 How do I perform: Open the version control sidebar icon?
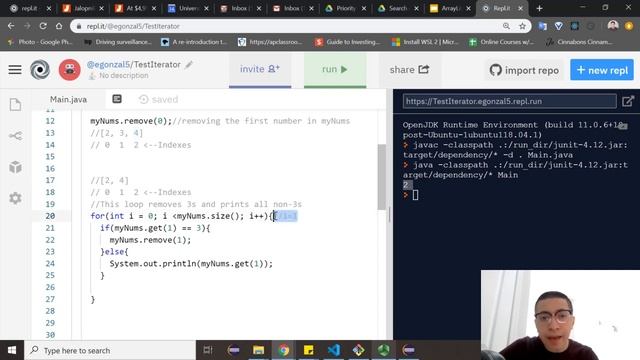point(16,136)
